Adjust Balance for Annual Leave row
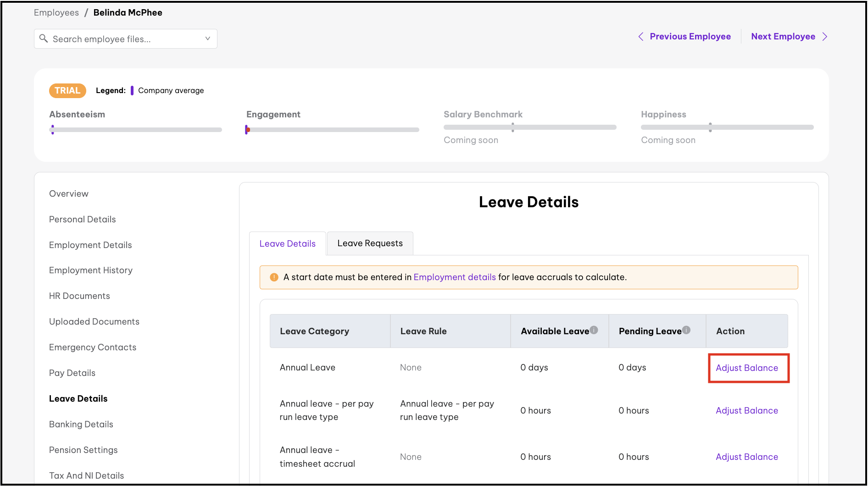 747,368
